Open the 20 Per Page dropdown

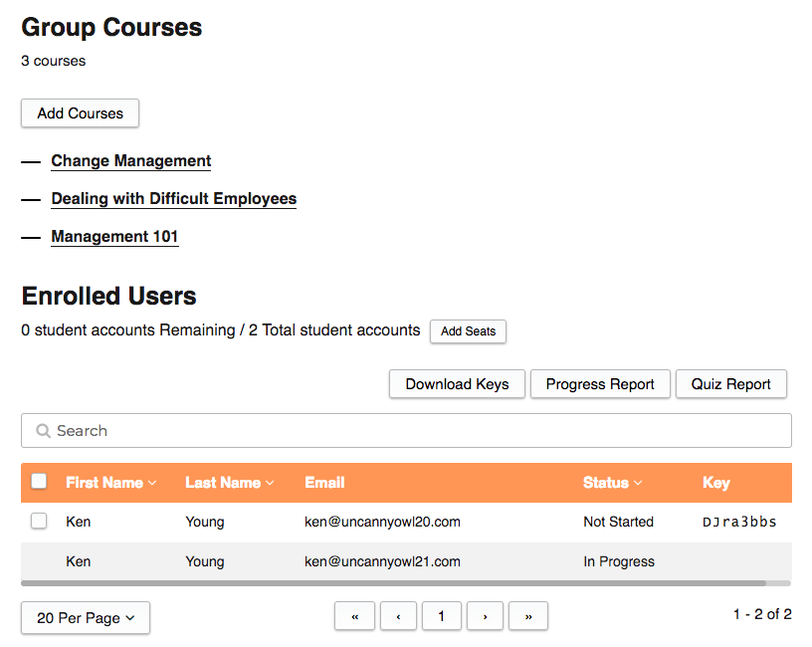(86, 617)
